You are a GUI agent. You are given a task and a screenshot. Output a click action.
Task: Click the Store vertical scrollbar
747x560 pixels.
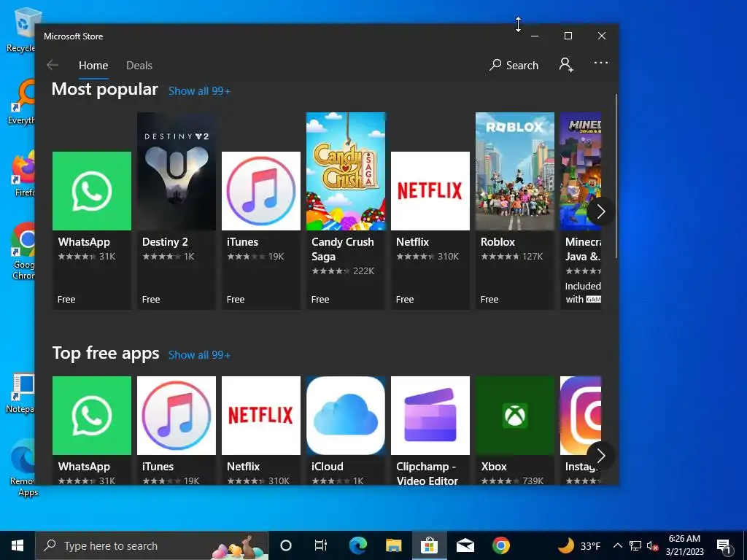(x=616, y=176)
